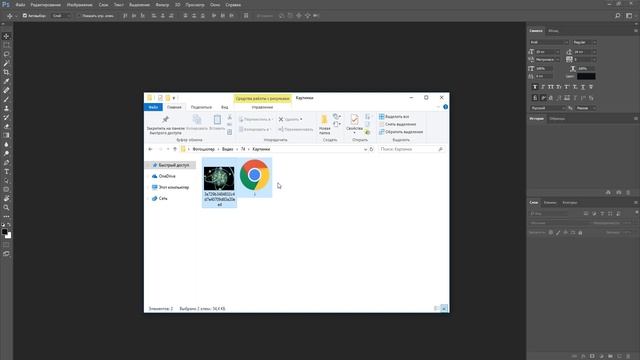This screenshot has height=360, width=640.
Task: Select the Lasso tool
Action: [6, 54]
